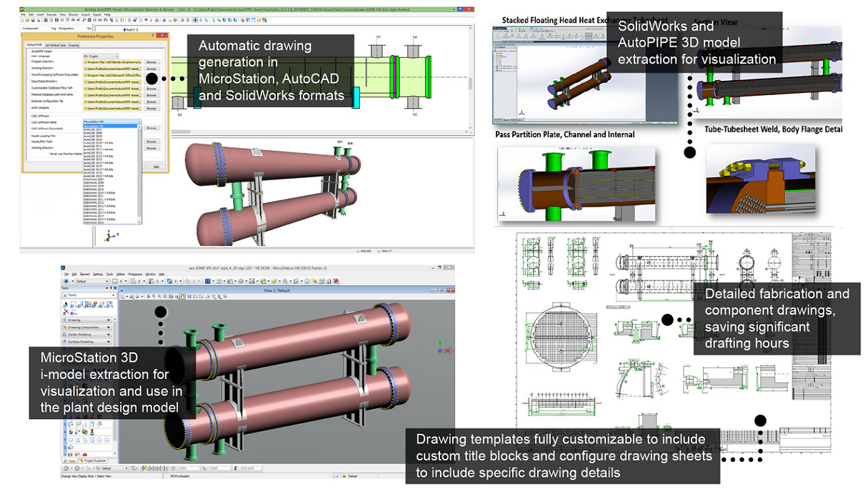The height and width of the screenshot is (489, 868).
Task: Open the CAD Software Name combo box
Action: (x=112, y=122)
